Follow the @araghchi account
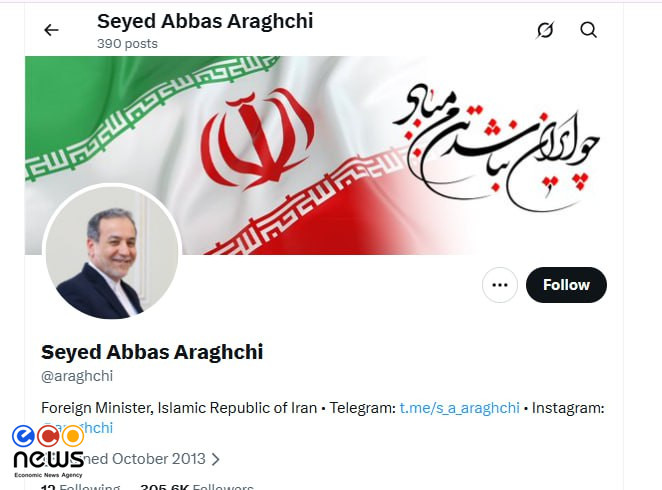Screen dimensions: 662x490 click(566, 285)
